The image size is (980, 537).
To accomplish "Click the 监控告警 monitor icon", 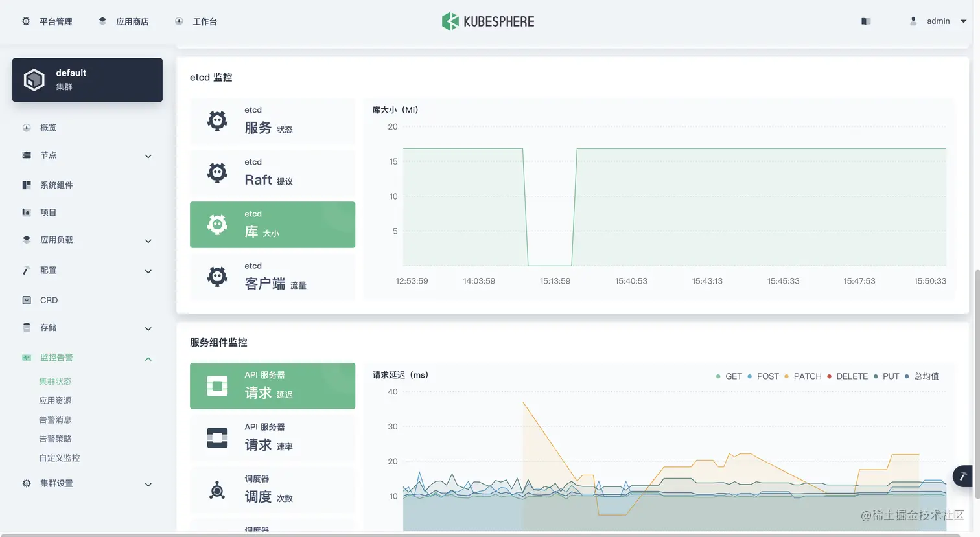I will 27,357.
